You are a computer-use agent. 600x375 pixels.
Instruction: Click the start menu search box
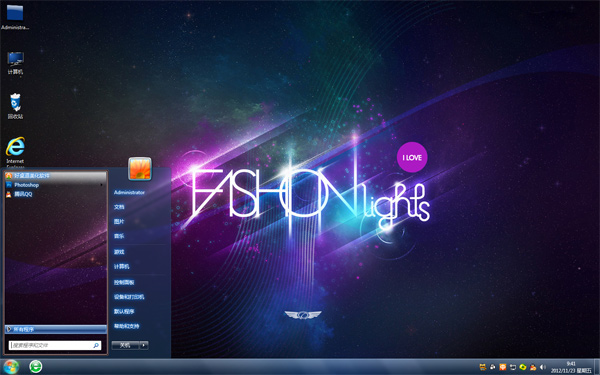(x=55, y=345)
